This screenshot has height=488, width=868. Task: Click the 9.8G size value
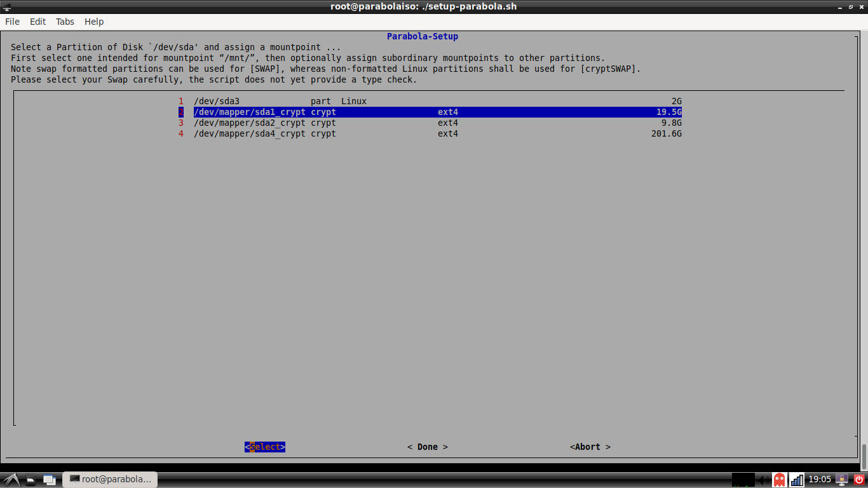pos(672,123)
